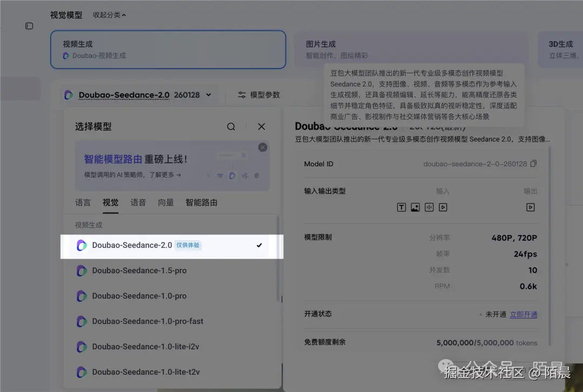The width and height of the screenshot is (583, 392).
Task: Click the video output type icon
Action: click(531, 207)
